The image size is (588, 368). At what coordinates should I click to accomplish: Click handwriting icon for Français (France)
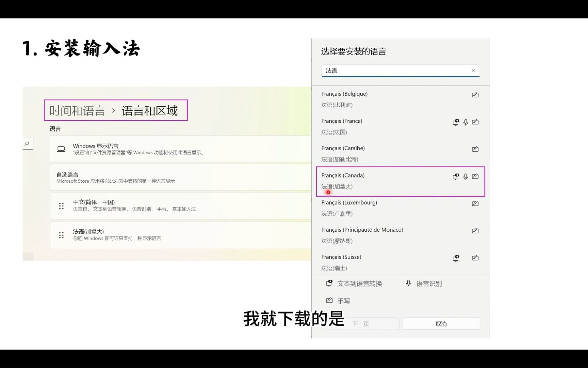pyautogui.click(x=475, y=122)
